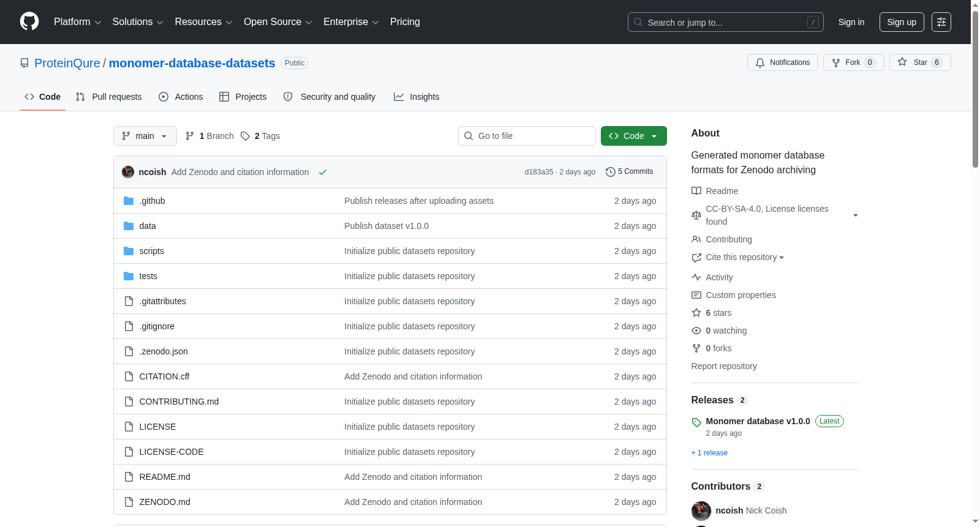Open the global navigation settings icon
Viewport: 980px width, 527px height.
pos(941,22)
